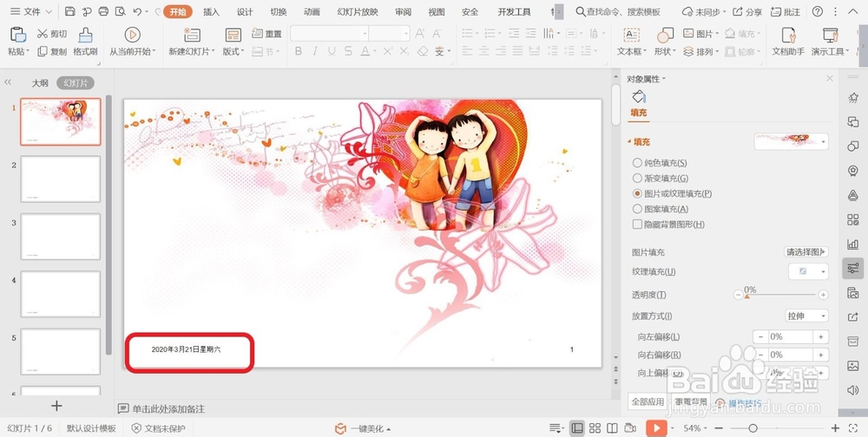This screenshot has height=437, width=868.
Task: Open Print Preview from quick toolbar
Action: click(120, 11)
